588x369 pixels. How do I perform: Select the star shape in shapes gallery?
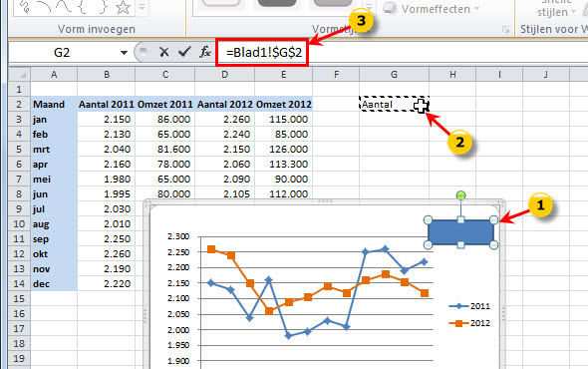[x=123, y=7]
